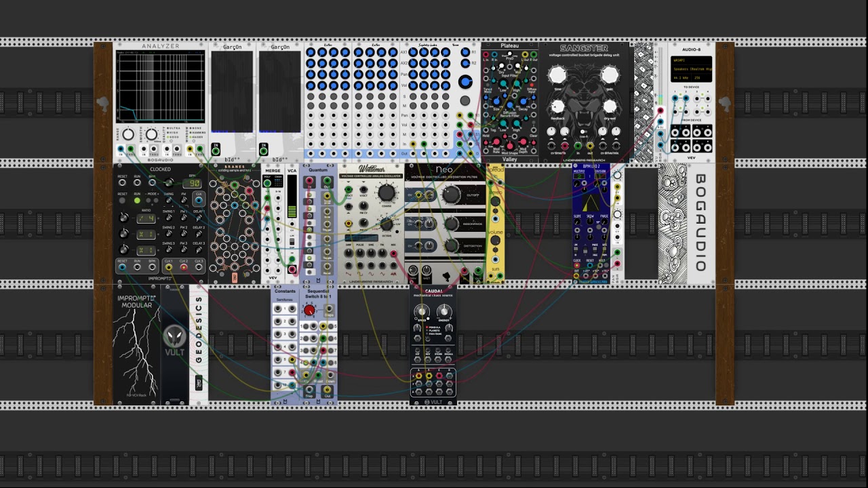Turn the volume knob on yellow module

[x=495, y=240]
